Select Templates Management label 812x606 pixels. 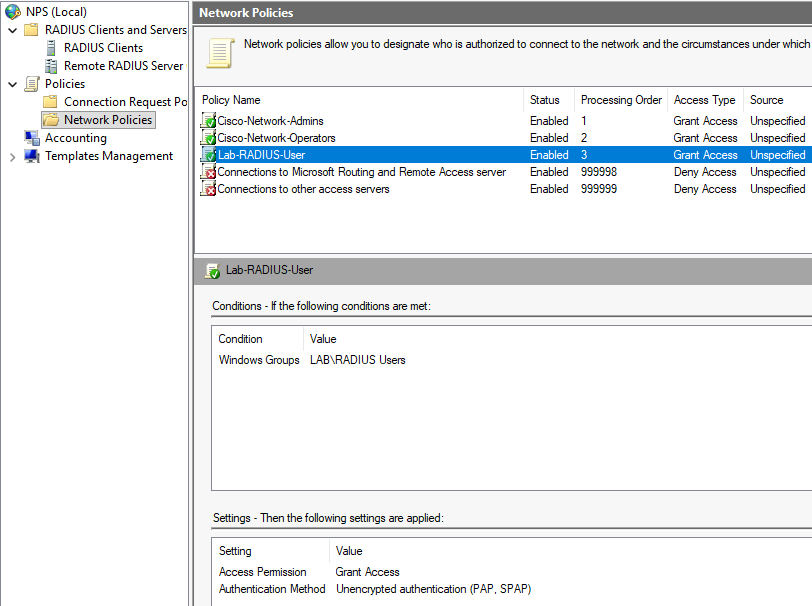coord(109,156)
